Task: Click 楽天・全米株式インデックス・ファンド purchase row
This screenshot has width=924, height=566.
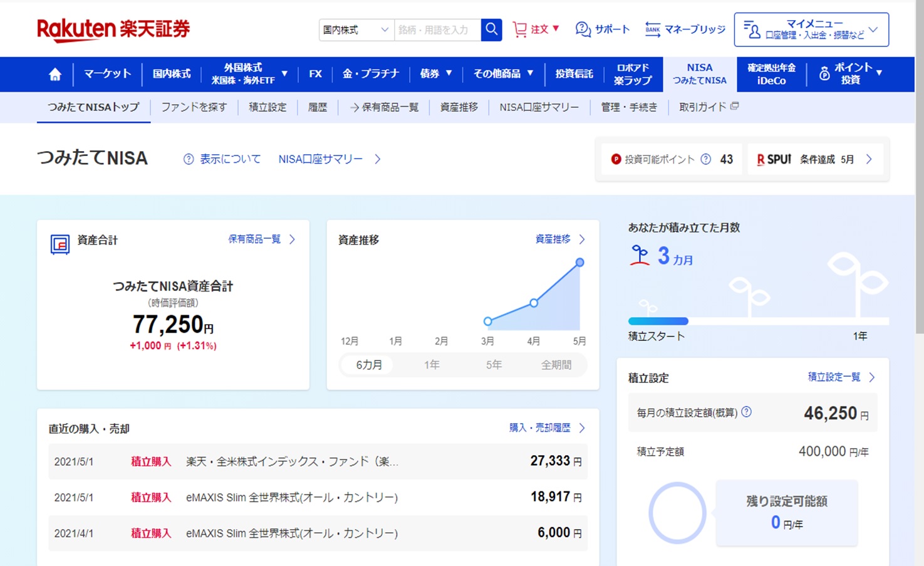Action: coord(318,461)
